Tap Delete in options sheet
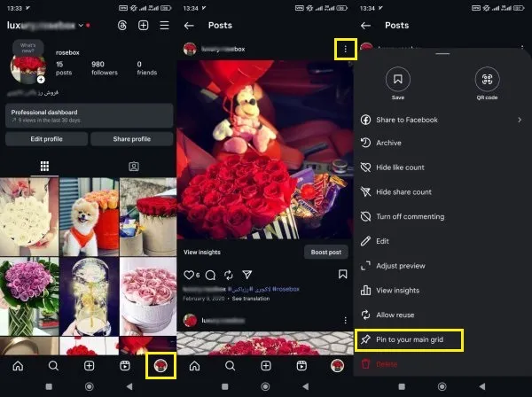The width and height of the screenshot is (532, 397). click(442, 364)
